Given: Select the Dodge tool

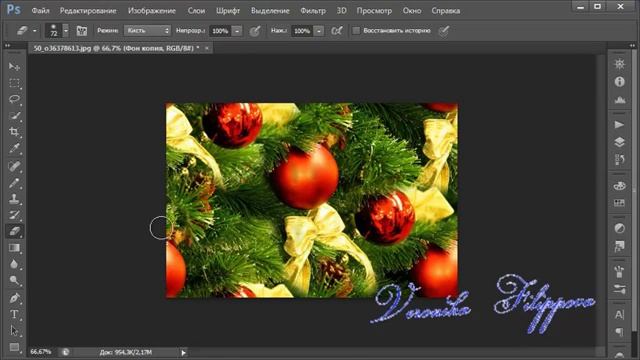Looking at the screenshot, I should [14, 280].
